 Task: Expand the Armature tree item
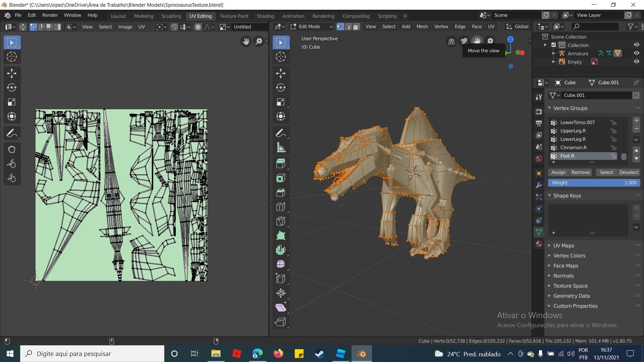553,53
